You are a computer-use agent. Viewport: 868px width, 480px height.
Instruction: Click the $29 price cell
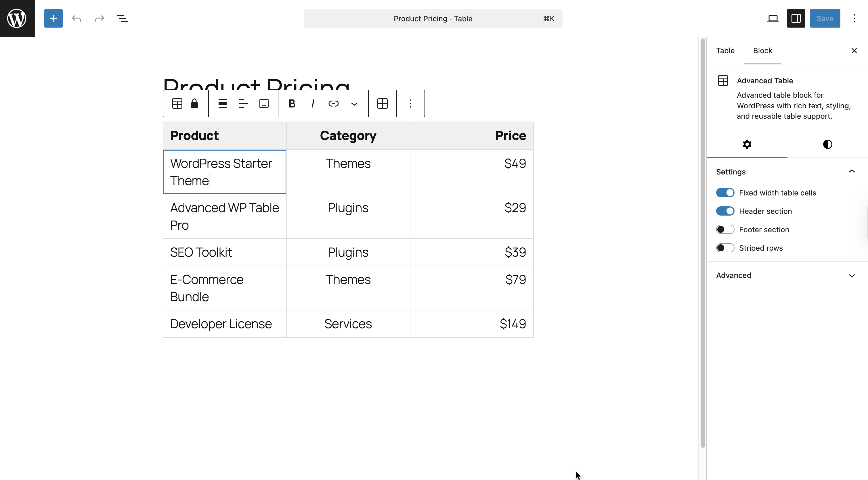(471, 216)
